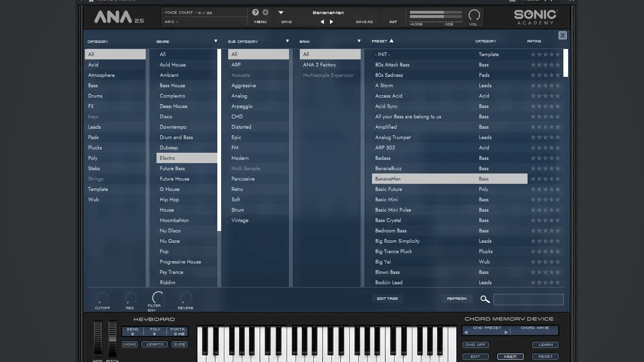Open the Bank column dropdown arrow
Viewport: 644px width, 362px height.
[x=359, y=41]
